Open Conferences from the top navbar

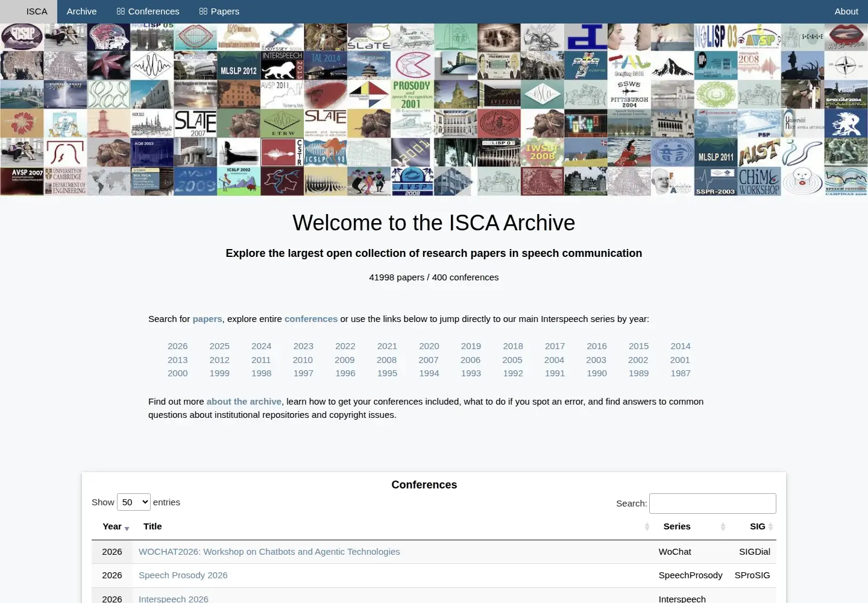[x=148, y=11]
